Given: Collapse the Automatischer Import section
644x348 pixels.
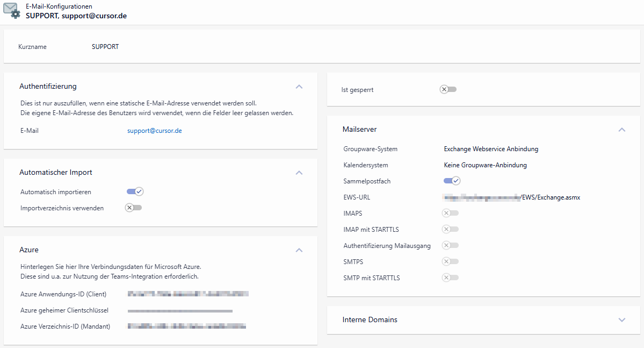Looking at the screenshot, I should [x=299, y=173].
